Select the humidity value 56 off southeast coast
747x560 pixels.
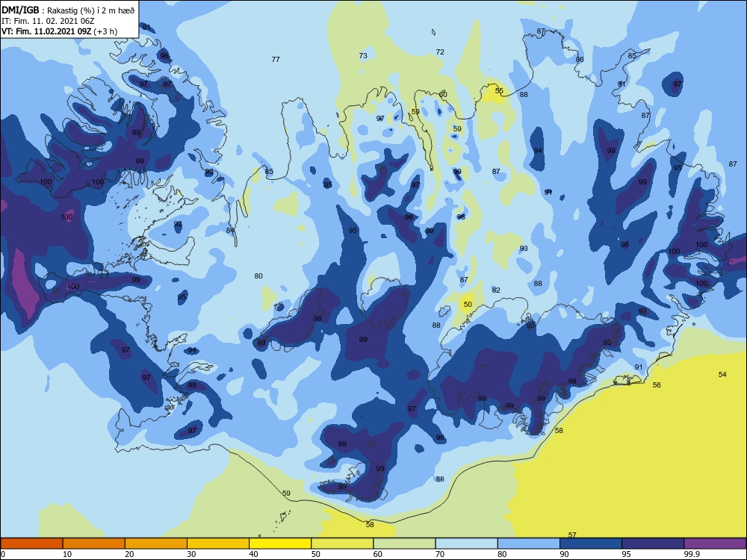tap(657, 385)
